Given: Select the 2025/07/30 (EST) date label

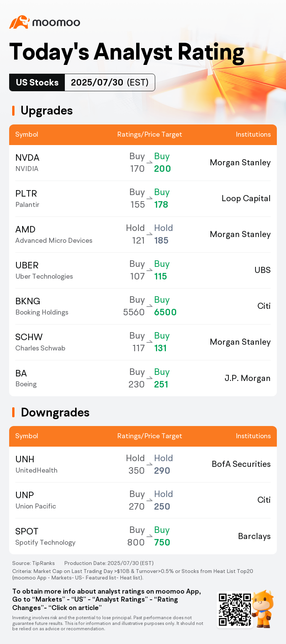Looking at the screenshot, I should tap(110, 82).
